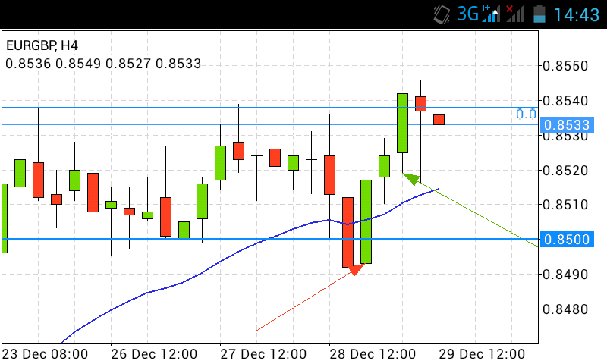
Task: Tap the screen rotation icon in status bar
Action: point(442,14)
